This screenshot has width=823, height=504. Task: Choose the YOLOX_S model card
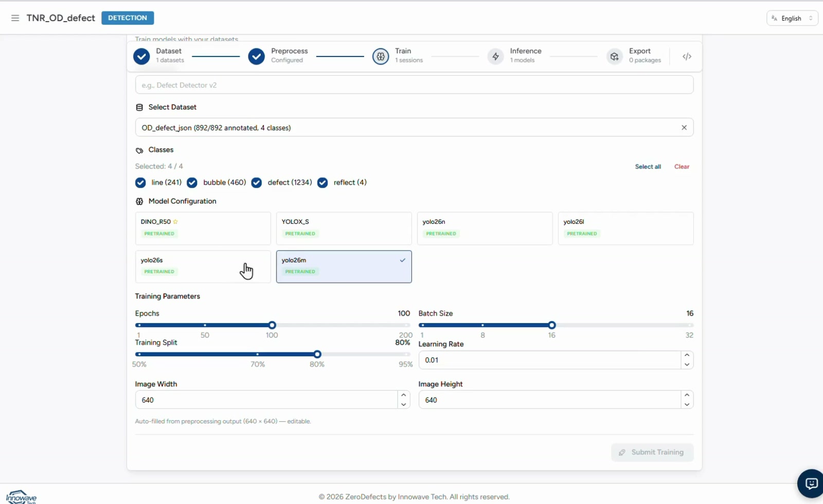point(344,228)
